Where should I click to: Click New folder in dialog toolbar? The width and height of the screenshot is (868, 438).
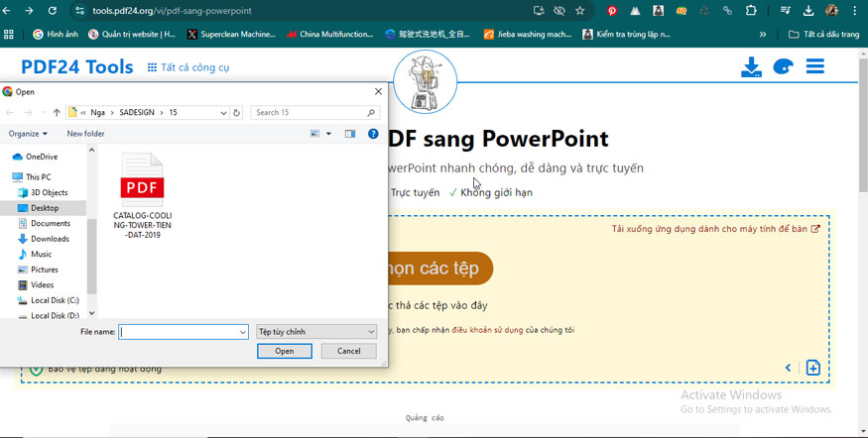pos(85,134)
